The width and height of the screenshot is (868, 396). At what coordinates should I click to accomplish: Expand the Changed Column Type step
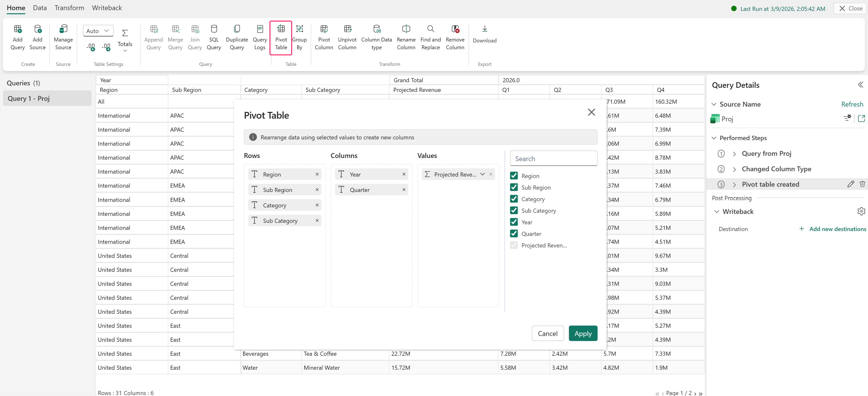(734, 169)
